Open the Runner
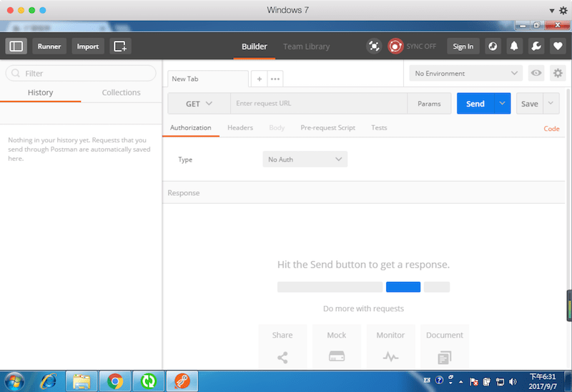 point(49,46)
